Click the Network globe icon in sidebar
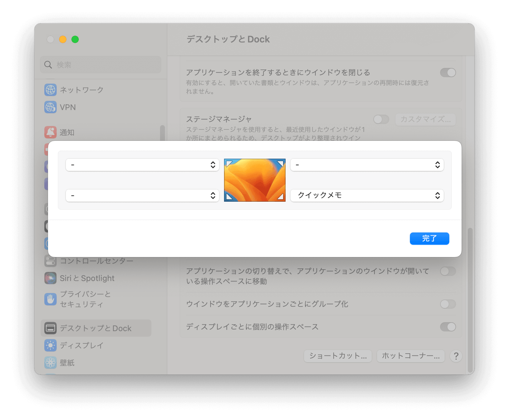Viewport: 509px width, 420px height. pyautogui.click(x=50, y=90)
